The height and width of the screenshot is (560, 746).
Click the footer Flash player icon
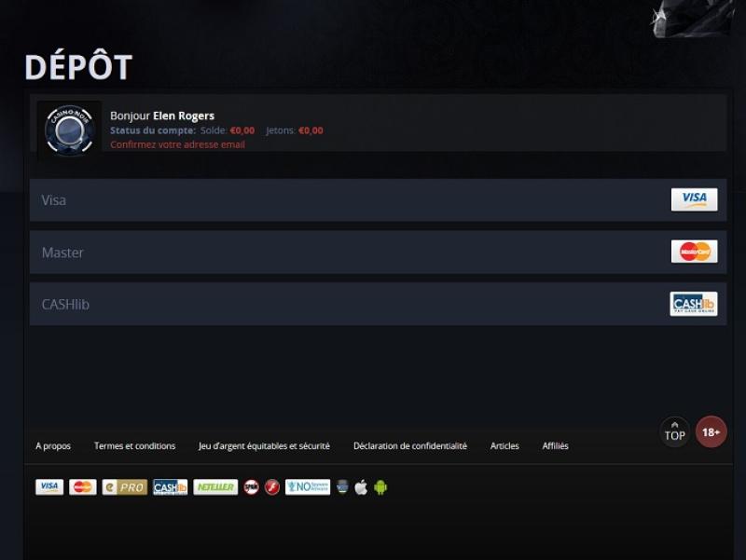pos(272,487)
